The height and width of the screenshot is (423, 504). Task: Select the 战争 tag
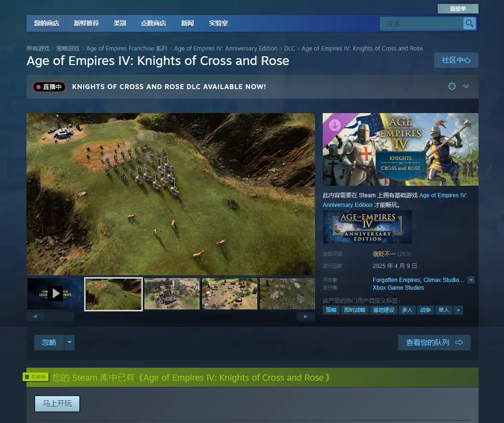coord(425,310)
